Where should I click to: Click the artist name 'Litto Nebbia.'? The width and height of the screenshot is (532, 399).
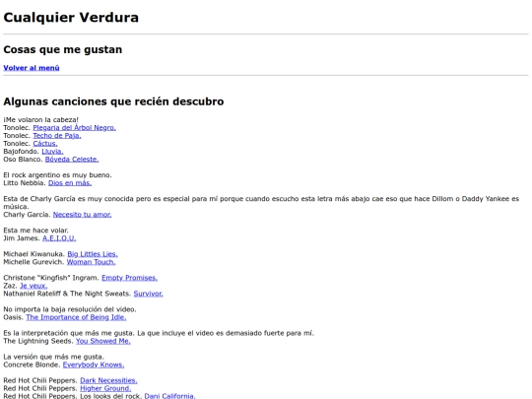(25, 183)
